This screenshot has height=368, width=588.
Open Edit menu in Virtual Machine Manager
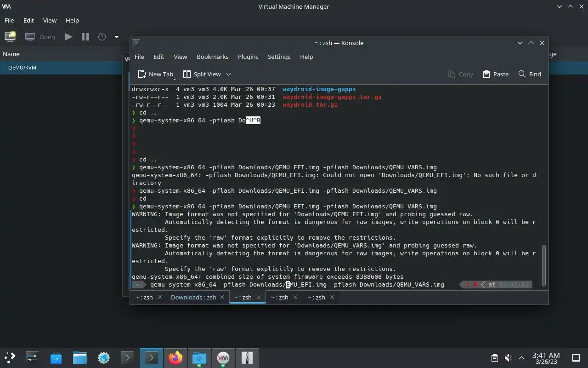pyautogui.click(x=28, y=20)
